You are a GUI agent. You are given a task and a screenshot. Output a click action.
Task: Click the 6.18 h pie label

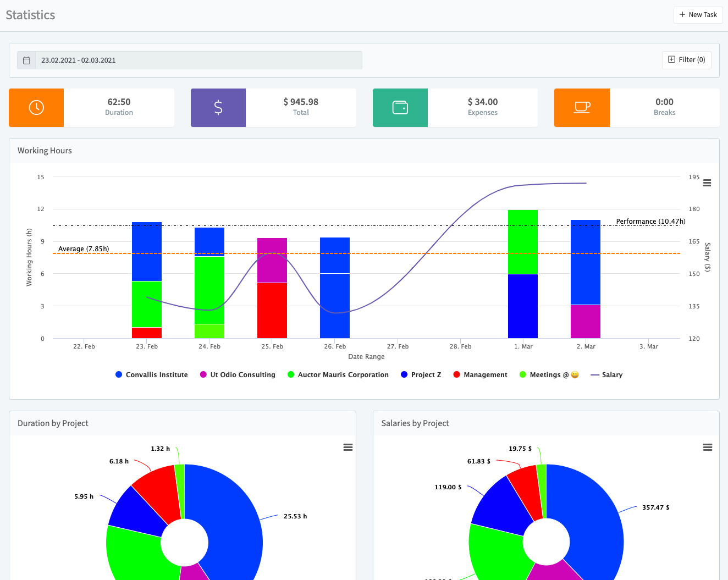coord(119,461)
